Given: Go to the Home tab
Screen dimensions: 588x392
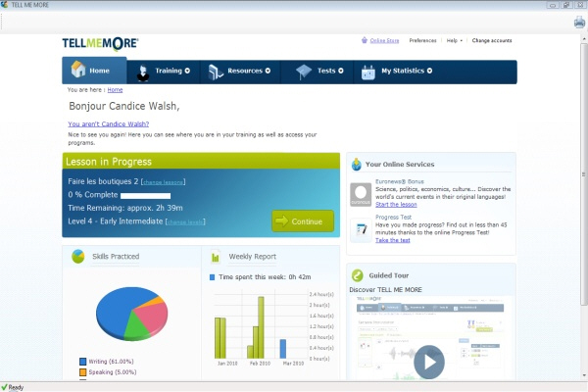Looking at the screenshot, I should click(94, 71).
